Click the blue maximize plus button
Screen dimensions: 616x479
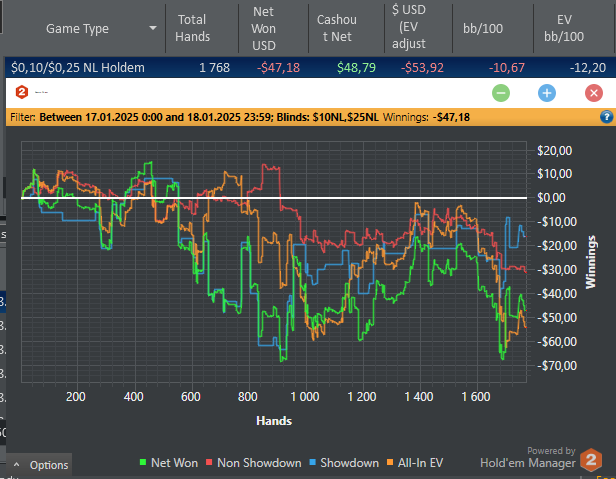[x=546, y=93]
